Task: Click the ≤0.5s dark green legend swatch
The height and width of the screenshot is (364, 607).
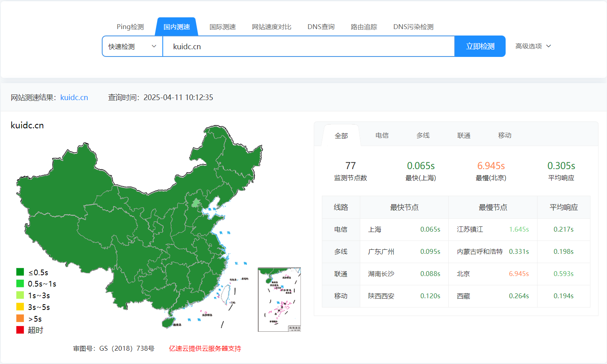Action: [20, 272]
